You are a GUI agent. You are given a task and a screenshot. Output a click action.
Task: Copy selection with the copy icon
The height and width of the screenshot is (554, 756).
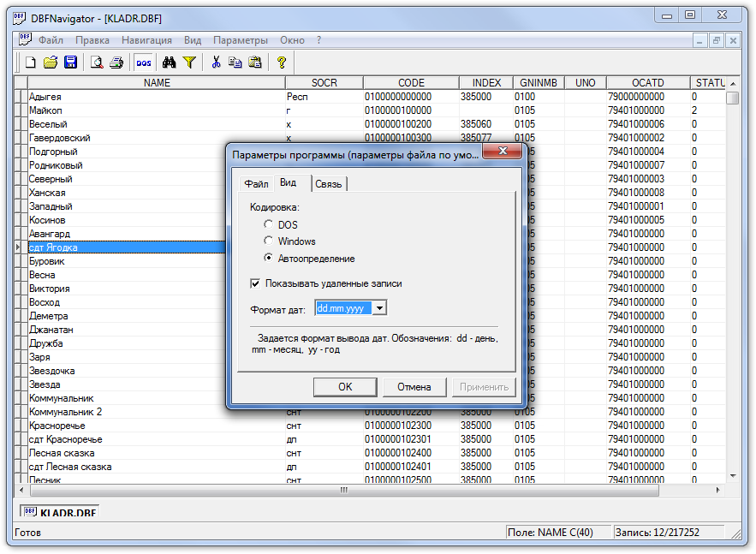pos(235,63)
